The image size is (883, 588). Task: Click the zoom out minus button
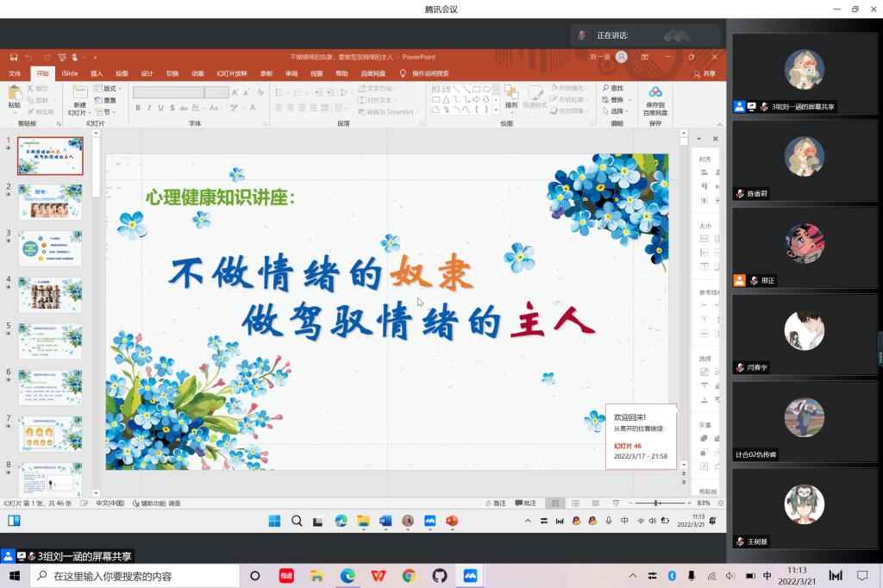pos(630,503)
